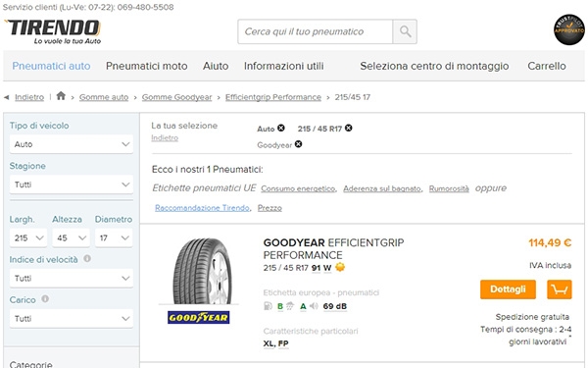Viewport: 588px width, 368px height.
Task: Open the Altezza height dropdown
Action: [71, 237]
